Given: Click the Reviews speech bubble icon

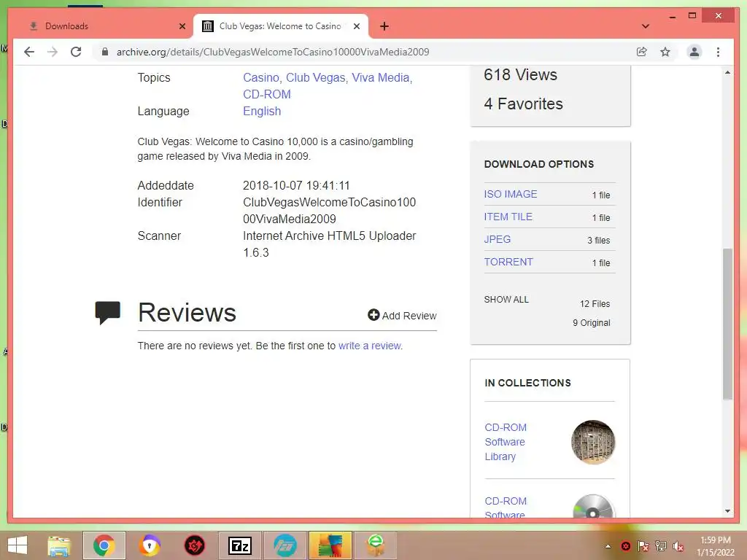Looking at the screenshot, I should 108,313.
